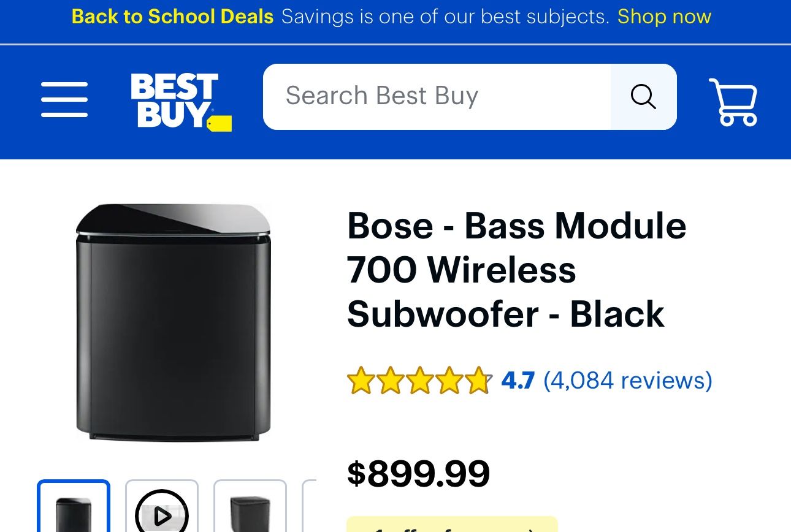Go to the Best Buy home logo
This screenshot has height=532, width=791.
click(181, 102)
